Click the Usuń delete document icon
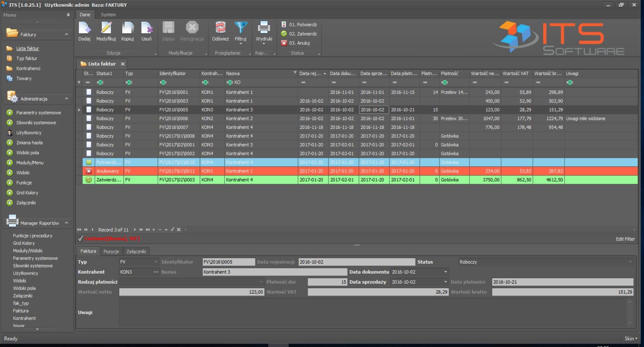The height and width of the screenshot is (347, 644). tap(146, 28)
